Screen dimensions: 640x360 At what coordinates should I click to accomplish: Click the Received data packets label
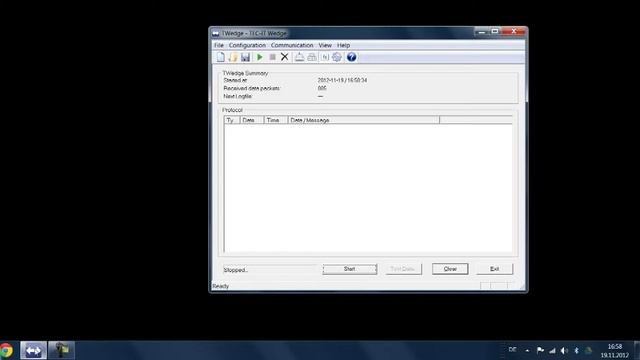251,88
